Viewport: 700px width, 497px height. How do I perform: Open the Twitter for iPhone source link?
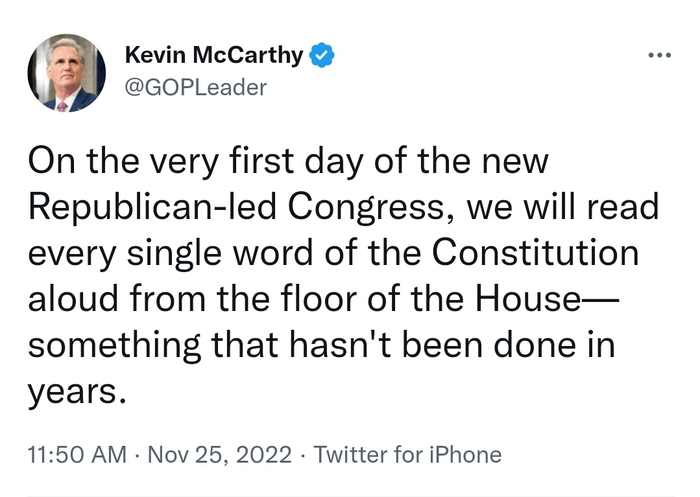(x=407, y=455)
